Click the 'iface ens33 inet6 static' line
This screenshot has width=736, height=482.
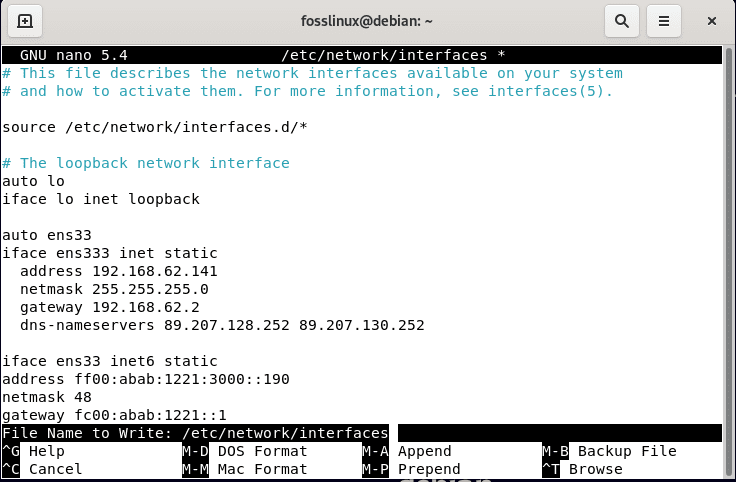point(110,361)
